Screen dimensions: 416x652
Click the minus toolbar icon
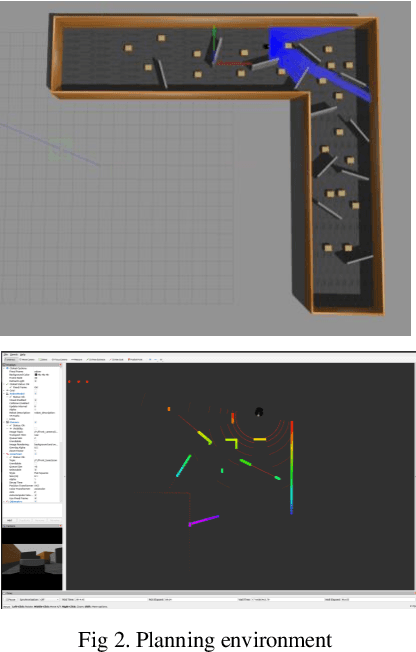(156, 359)
